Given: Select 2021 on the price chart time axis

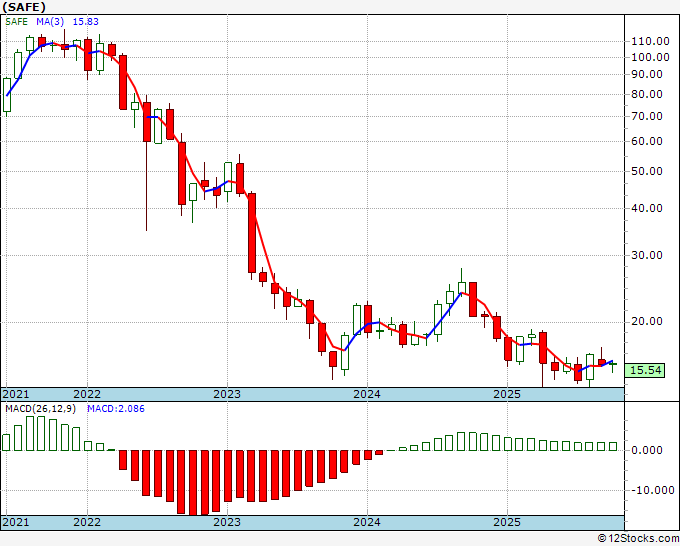Looking at the screenshot, I should pos(16,394).
